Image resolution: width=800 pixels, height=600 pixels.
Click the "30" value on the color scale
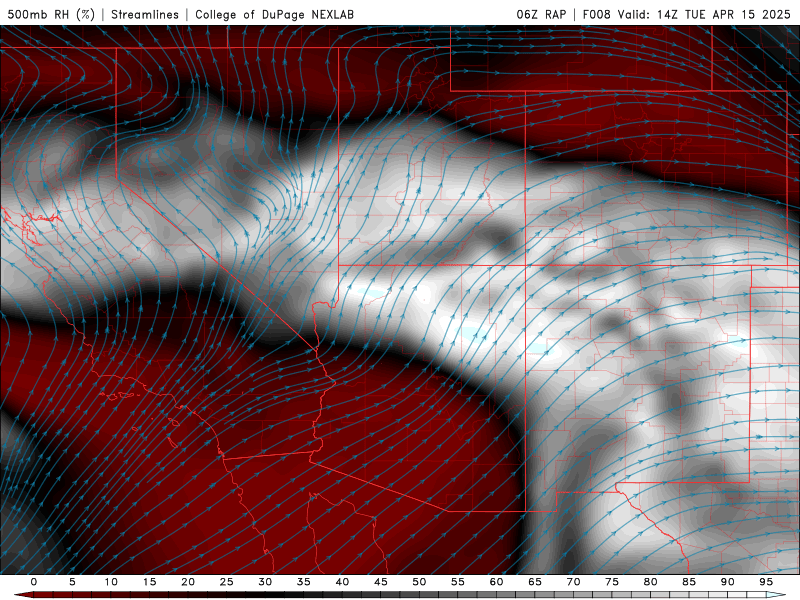[265, 582]
